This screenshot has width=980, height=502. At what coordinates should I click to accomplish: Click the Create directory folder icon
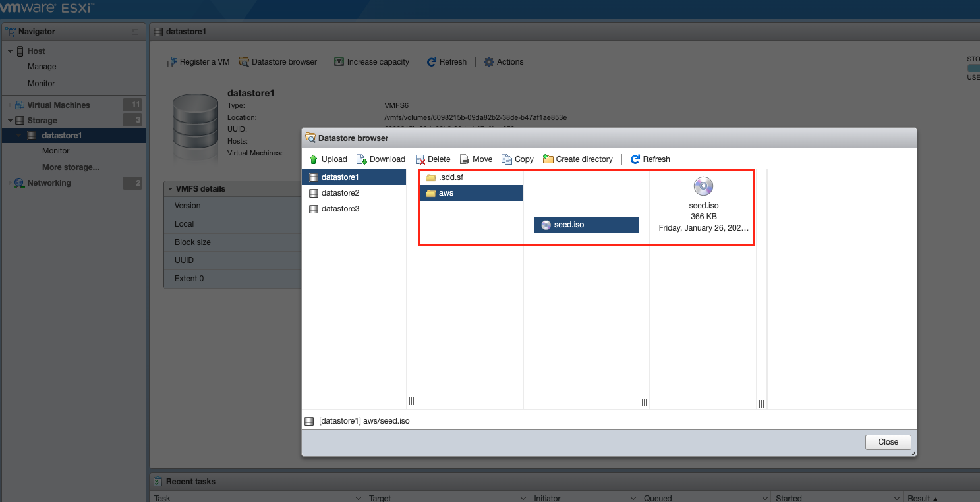click(548, 159)
